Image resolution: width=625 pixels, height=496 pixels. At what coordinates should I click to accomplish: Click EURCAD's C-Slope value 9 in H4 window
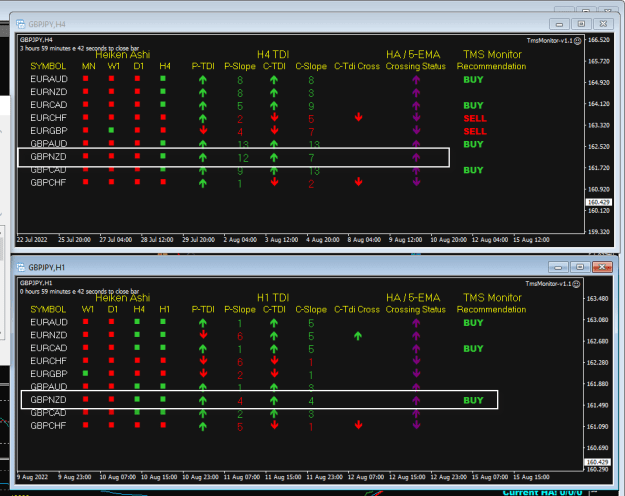311,106
